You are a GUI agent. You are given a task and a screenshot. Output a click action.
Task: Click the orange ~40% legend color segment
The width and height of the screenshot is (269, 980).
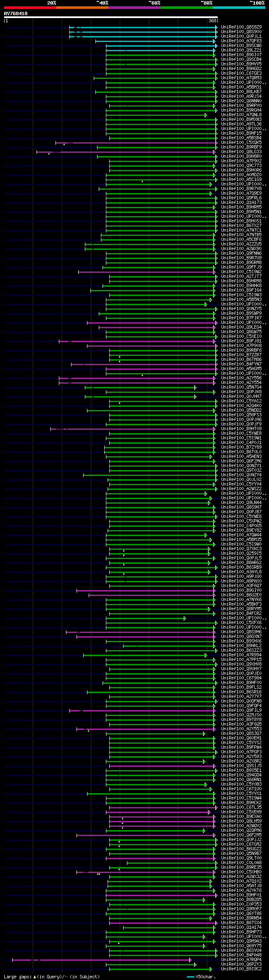[82, 8]
